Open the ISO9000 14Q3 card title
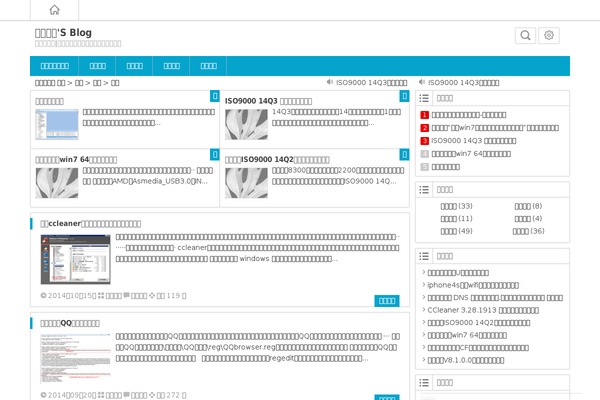 click(x=268, y=101)
